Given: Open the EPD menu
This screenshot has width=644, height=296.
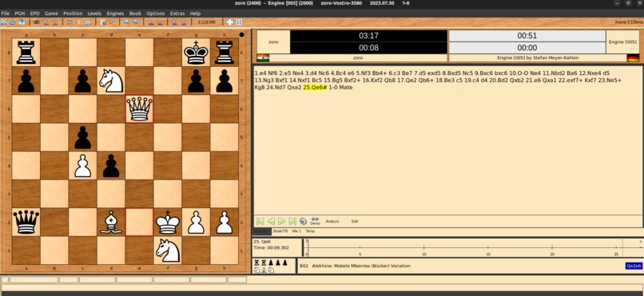Looking at the screenshot, I should [x=35, y=14].
